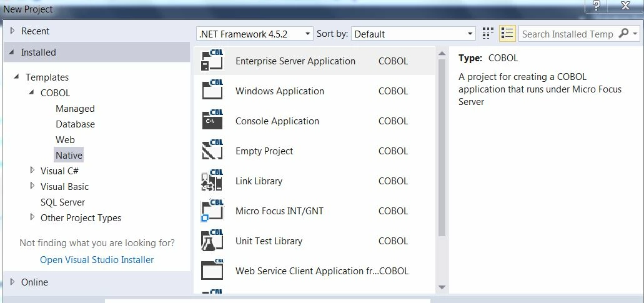Image resolution: width=644 pixels, height=303 pixels.
Task: Click in the Search Installed Templates field
Action: tap(568, 34)
